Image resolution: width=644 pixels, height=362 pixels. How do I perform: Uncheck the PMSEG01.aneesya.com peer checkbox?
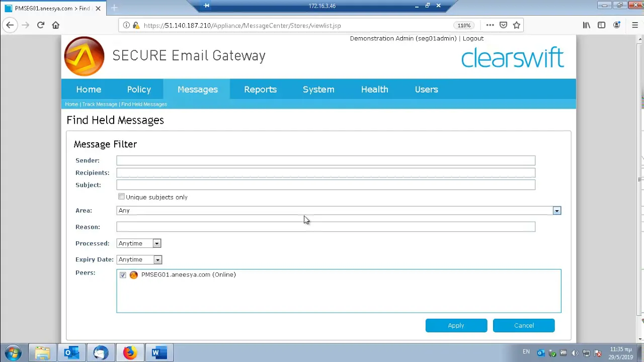[x=123, y=275]
